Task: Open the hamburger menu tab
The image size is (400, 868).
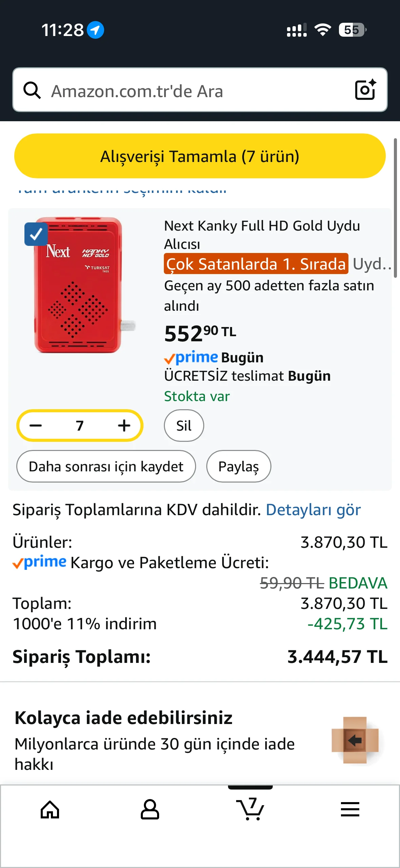Action: [x=350, y=810]
